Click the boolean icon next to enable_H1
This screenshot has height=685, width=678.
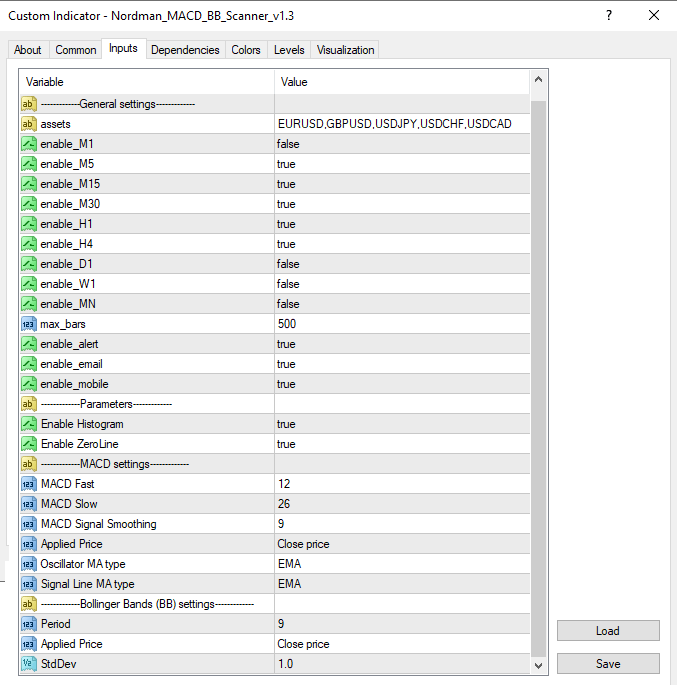28,224
